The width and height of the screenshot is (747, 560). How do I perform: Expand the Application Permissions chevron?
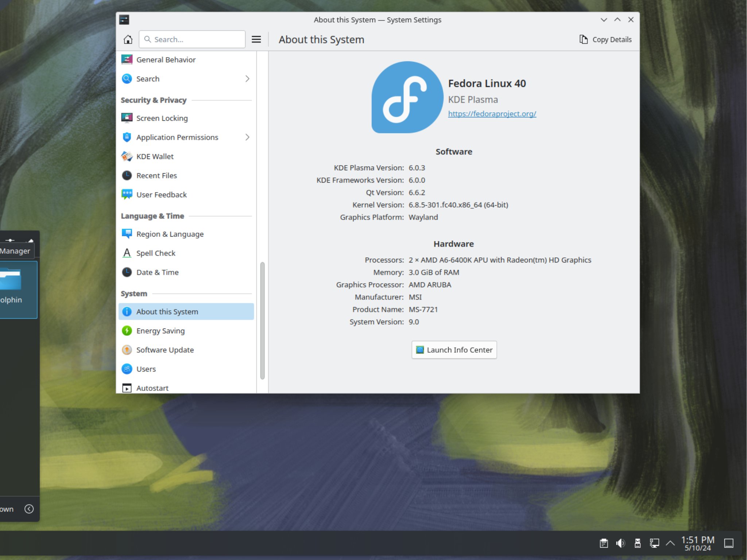point(247,137)
